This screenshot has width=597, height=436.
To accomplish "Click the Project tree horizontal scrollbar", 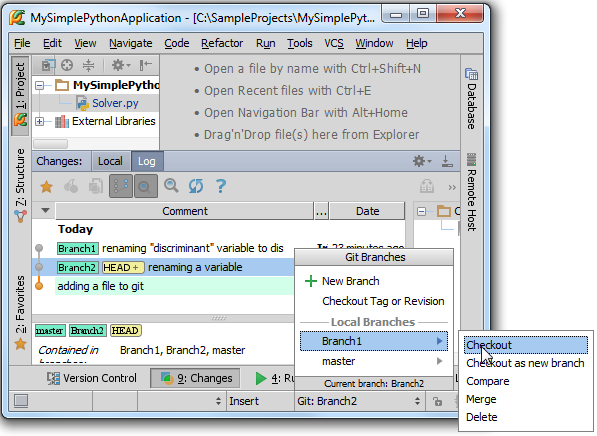I will tap(51, 144).
